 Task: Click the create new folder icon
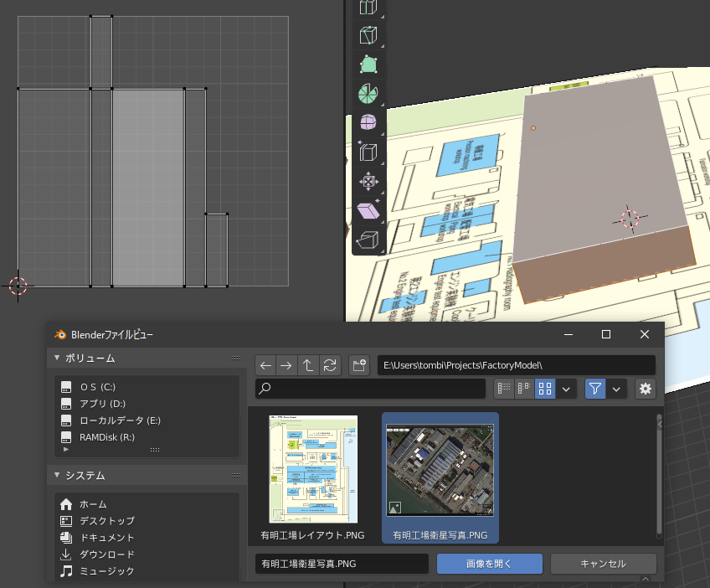pos(359,365)
